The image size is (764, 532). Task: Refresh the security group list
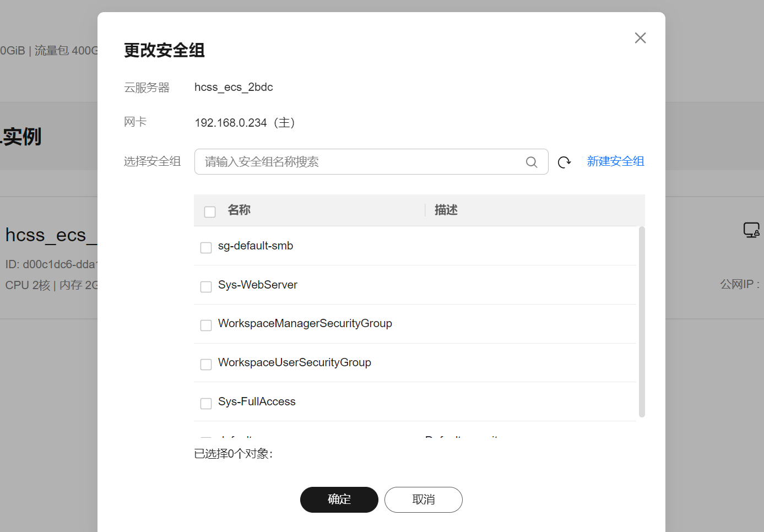click(x=564, y=162)
